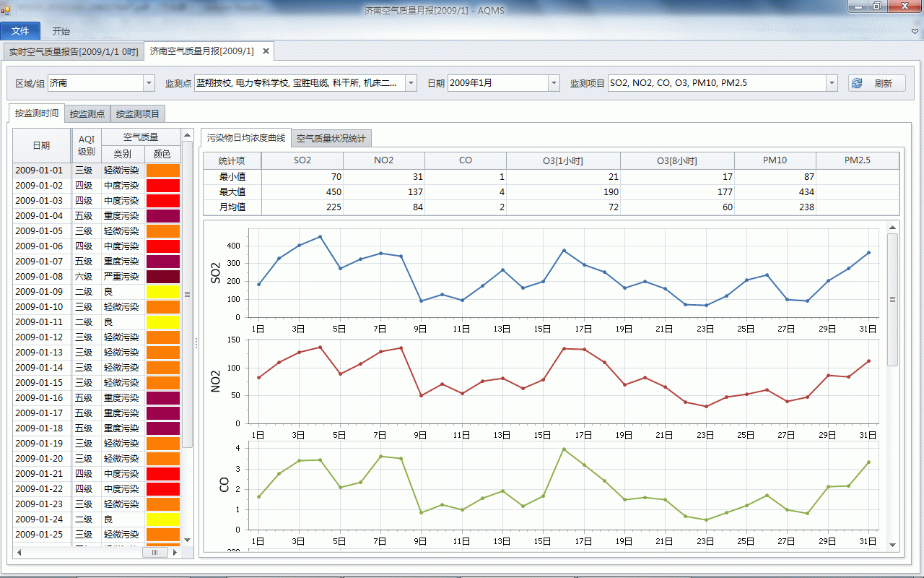Click inside the 区域/组 field showing 济南
924x578 pixels.
coord(96,83)
